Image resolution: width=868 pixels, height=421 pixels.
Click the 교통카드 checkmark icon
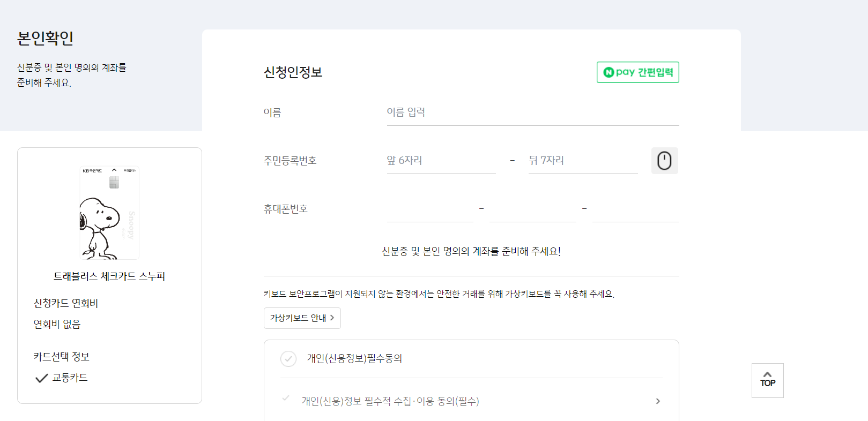click(x=41, y=378)
